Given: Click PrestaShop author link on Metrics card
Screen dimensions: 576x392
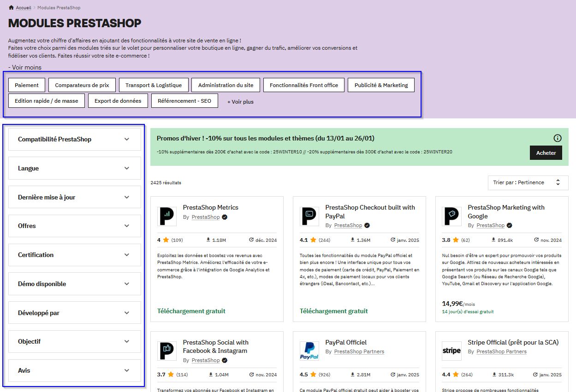Looking at the screenshot, I should 206,217.
